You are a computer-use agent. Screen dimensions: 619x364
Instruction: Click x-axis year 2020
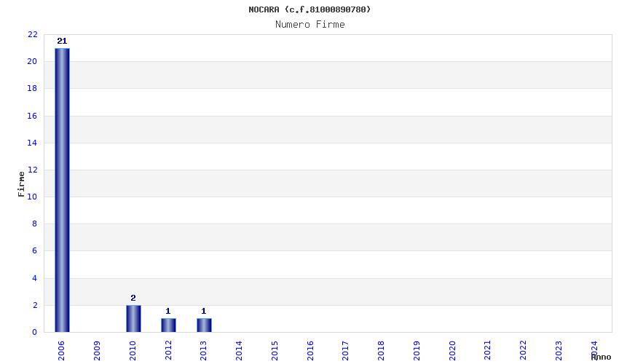[452, 351]
